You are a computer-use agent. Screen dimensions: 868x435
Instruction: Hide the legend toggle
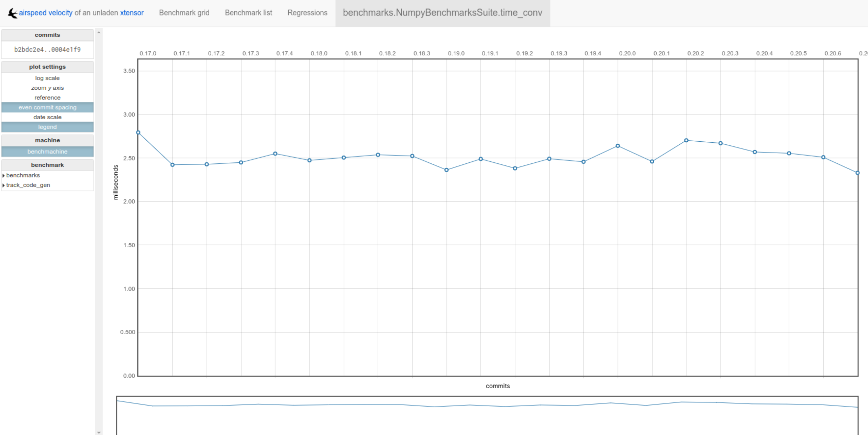coord(47,127)
